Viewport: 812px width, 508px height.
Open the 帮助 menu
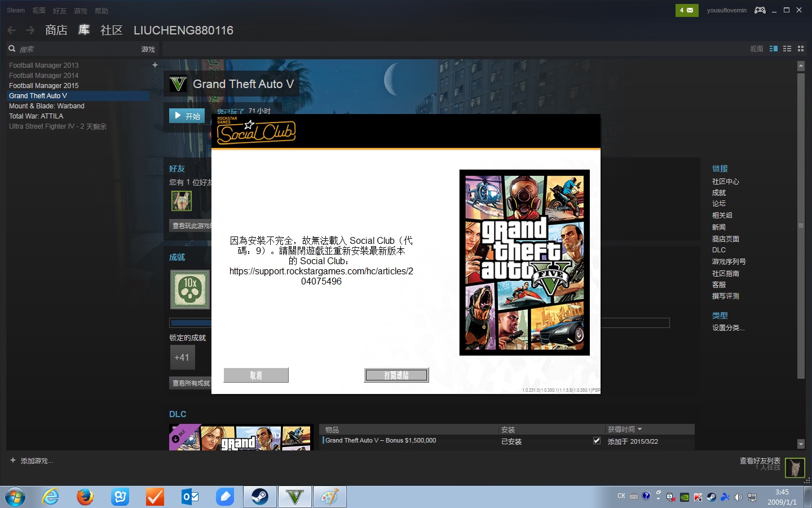[101, 11]
